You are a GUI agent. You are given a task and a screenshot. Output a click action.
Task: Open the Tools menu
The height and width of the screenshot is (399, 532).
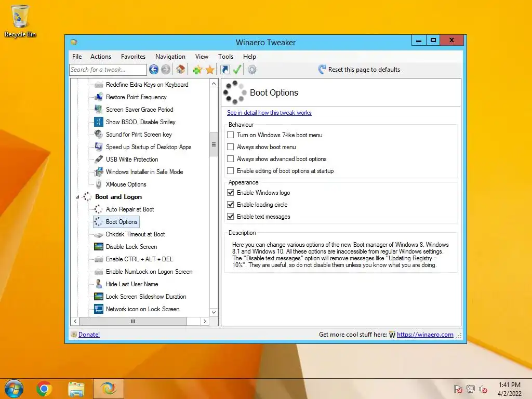click(225, 57)
